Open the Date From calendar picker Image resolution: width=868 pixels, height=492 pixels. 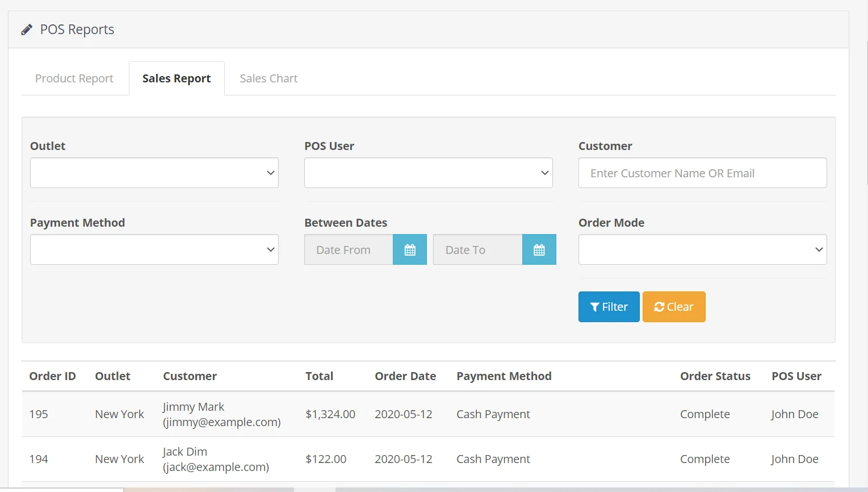tap(410, 249)
